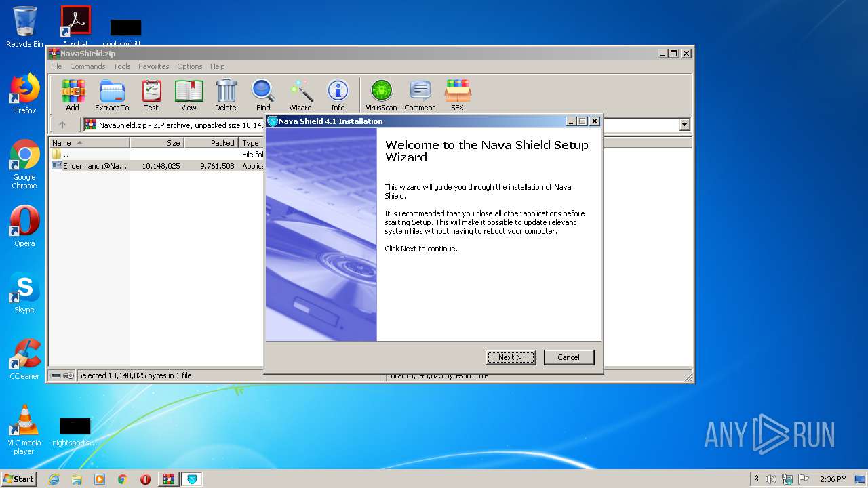Image resolution: width=868 pixels, height=488 pixels.
Task: Open the Find magnifier icon
Action: coord(263,95)
